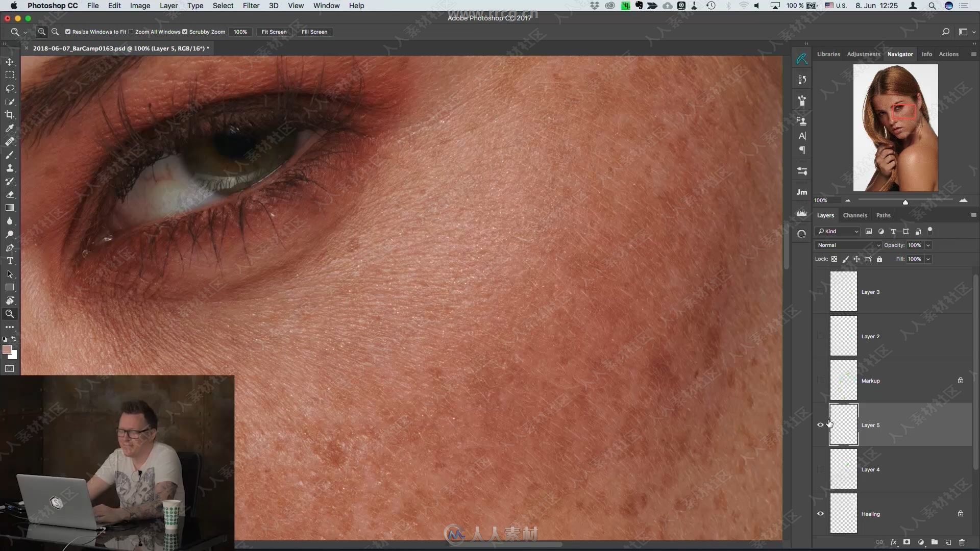The height and width of the screenshot is (551, 980).
Task: Select the Blur tool
Action: 10,221
